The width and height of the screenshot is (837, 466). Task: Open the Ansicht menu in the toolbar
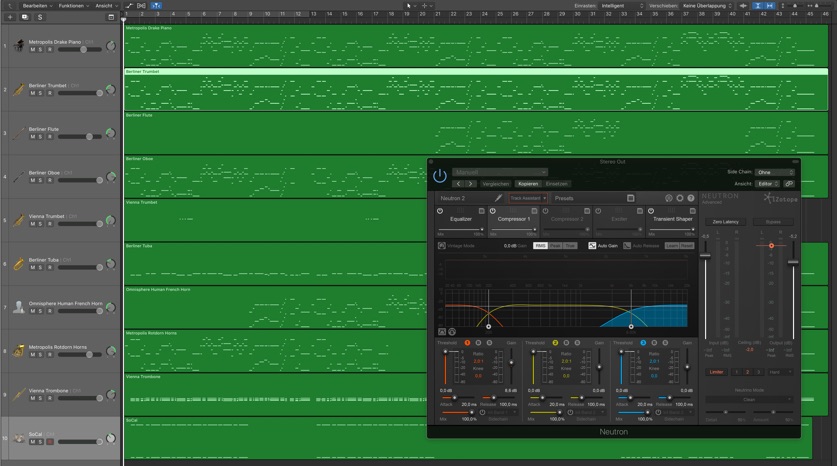pos(106,6)
